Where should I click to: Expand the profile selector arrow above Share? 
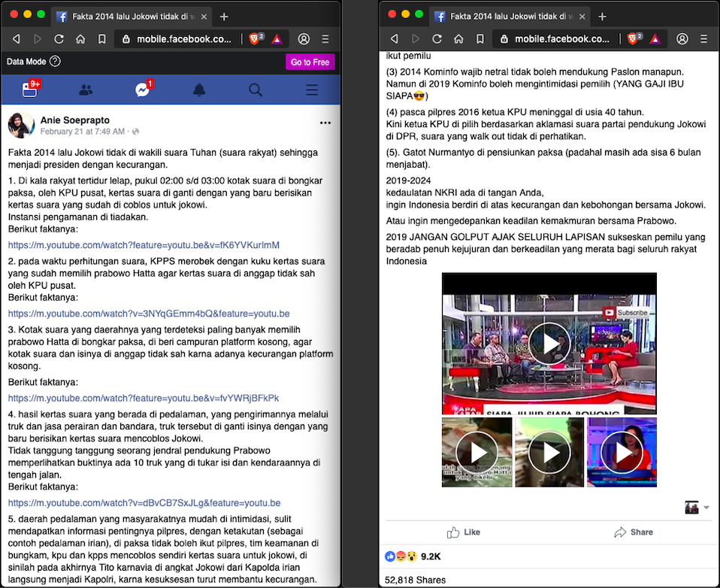(706, 508)
